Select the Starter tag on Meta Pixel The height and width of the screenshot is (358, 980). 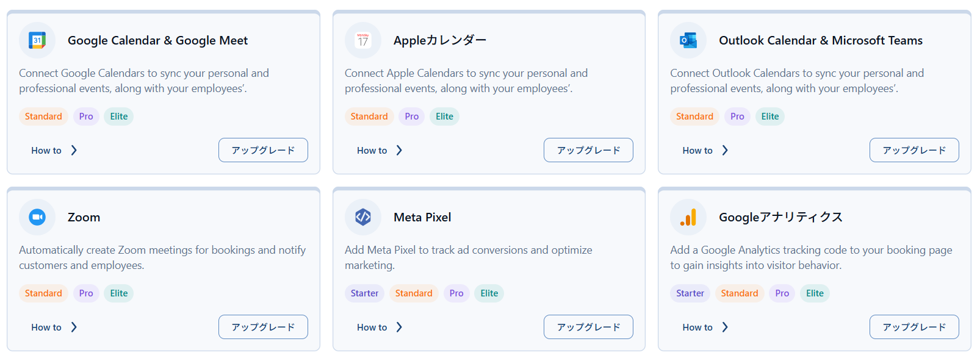(x=364, y=293)
